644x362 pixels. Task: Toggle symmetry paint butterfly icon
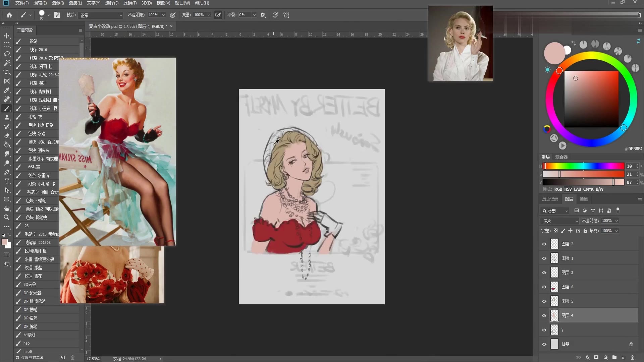pyautogui.click(x=286, y=15)
